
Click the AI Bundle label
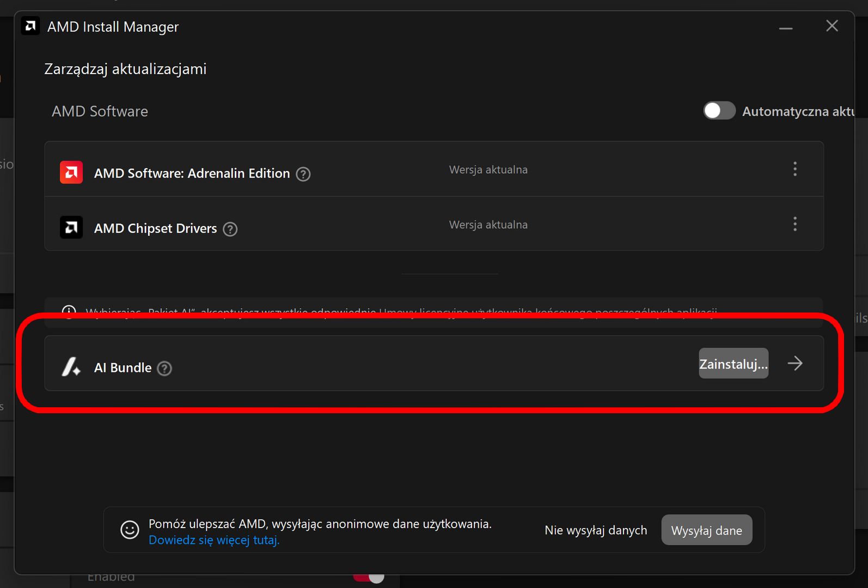pyautogui.click(x=123, y=367)
